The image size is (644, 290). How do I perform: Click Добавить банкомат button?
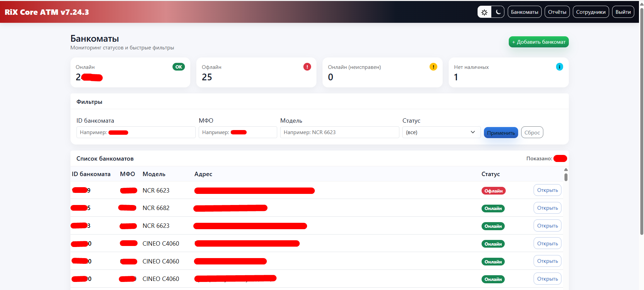[538, 42]
